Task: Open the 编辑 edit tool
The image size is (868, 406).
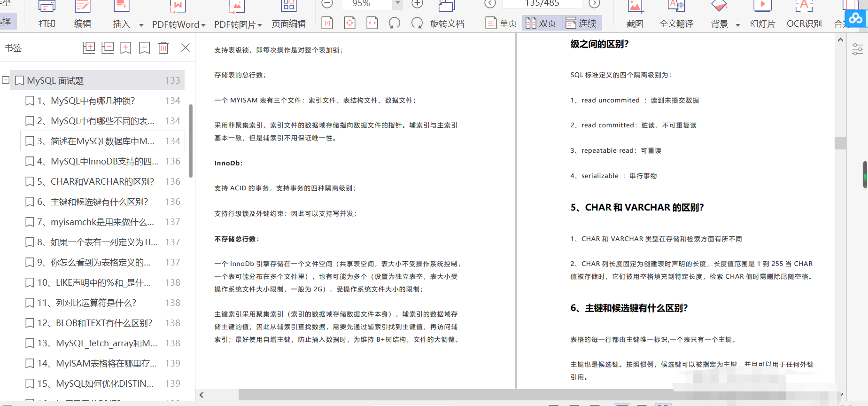Action: coord(83,15)
